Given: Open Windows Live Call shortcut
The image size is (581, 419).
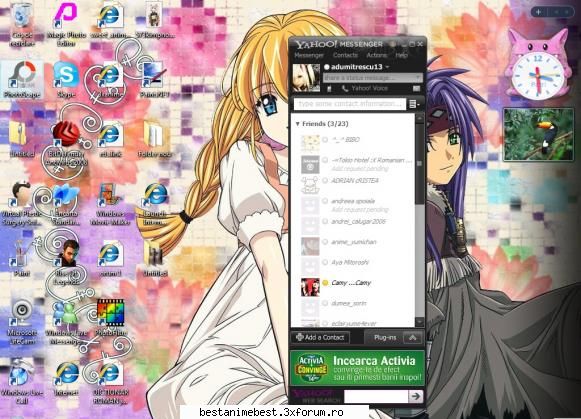Looking at the screenshot, I should click(22, 382).
